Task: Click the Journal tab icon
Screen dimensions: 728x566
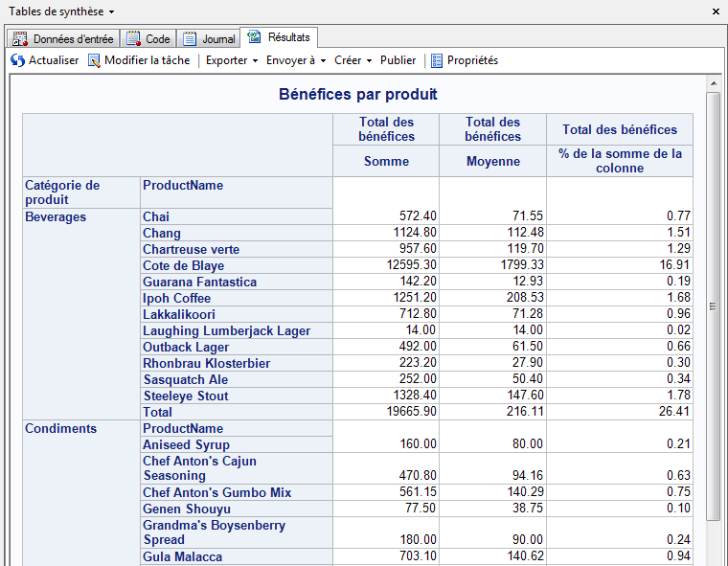Action: click(x=191, y=39)
